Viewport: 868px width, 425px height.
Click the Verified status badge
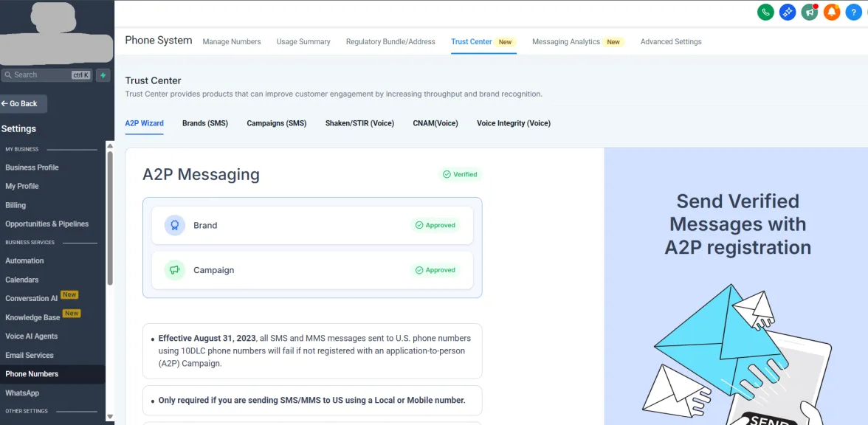pyautogui.click(x=460, y=174)
